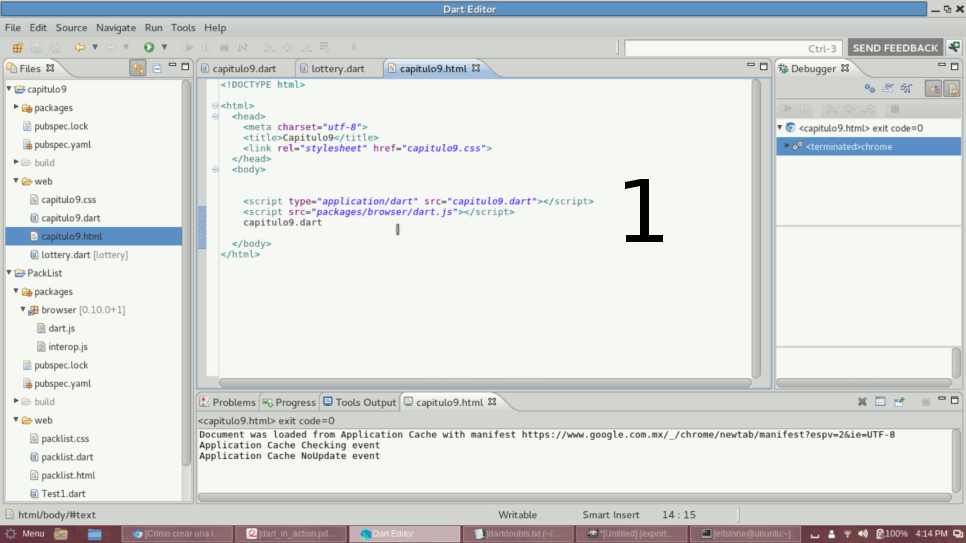Open the Tools Output tab
Viewport: 966px width, 543px height.
[x=360, y=402]
